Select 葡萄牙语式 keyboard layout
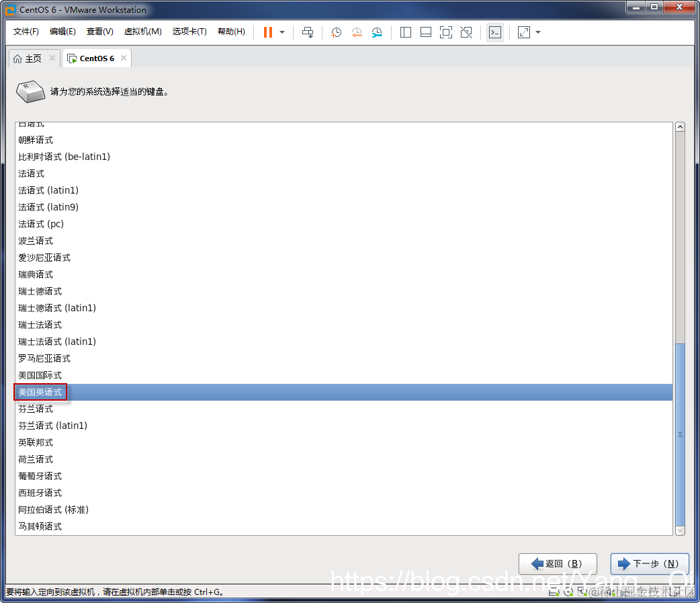 click(344, 476)
